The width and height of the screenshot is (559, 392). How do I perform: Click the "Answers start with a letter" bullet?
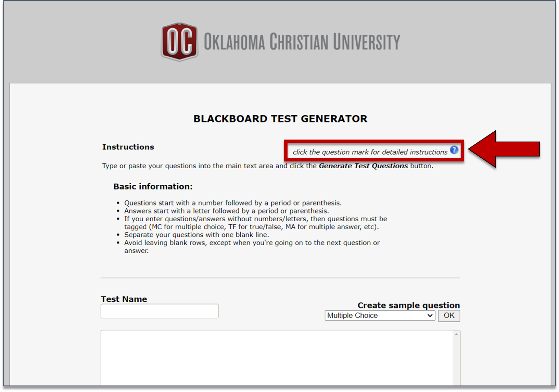226,211
